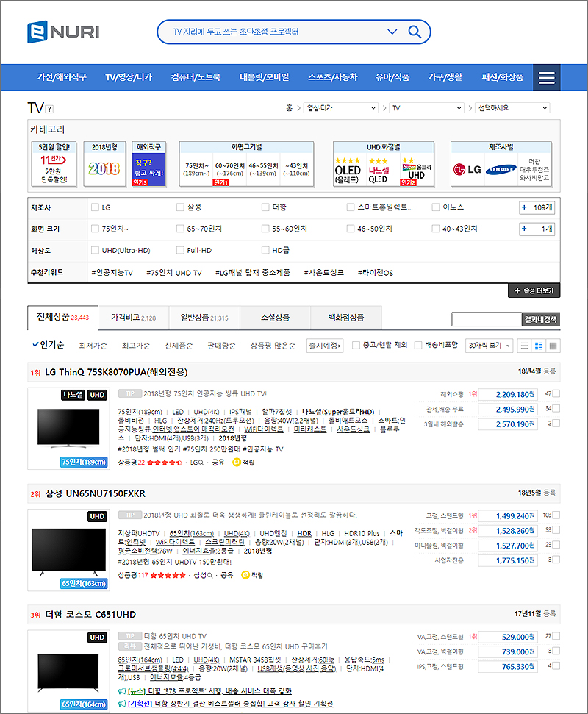Screen dimensions: 588x714
Task: Click the search magnifier icon
Action: click(414, 32)
